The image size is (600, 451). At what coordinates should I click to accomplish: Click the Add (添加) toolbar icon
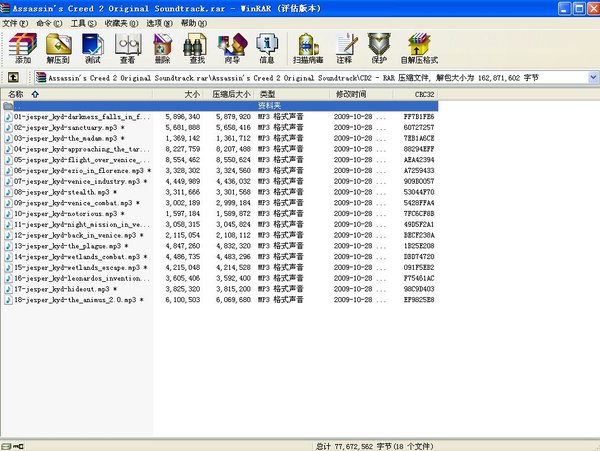coord(23,48)
